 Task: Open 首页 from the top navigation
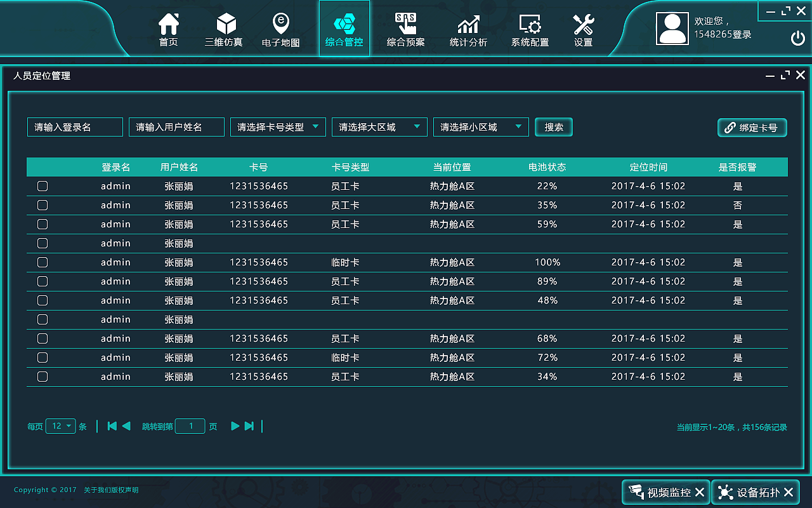(168, 29)
